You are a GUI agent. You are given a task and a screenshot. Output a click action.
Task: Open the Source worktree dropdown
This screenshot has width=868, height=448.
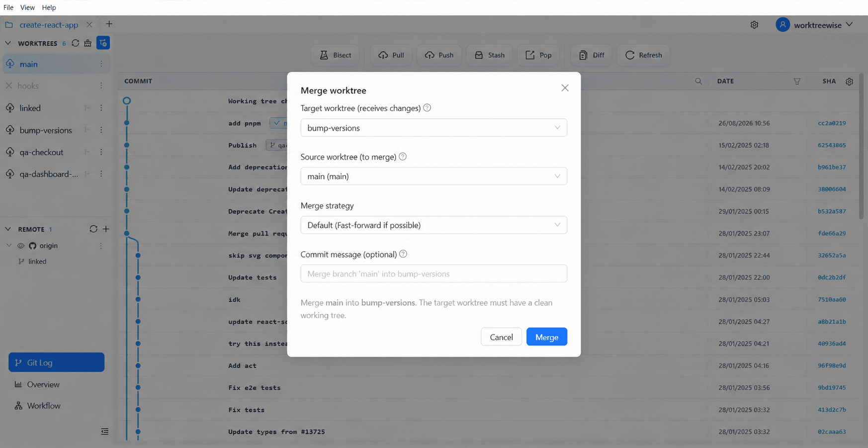coord(434,177)
